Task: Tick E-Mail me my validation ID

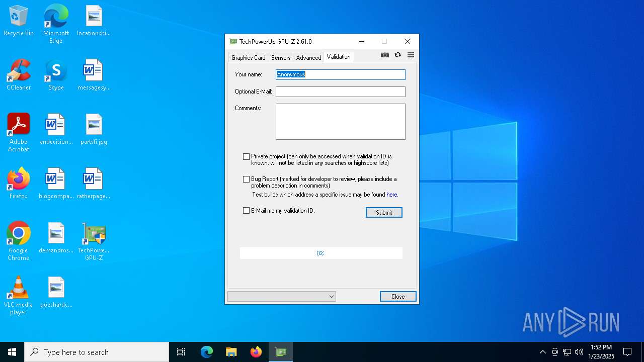Action: click(x=246, y=211)
